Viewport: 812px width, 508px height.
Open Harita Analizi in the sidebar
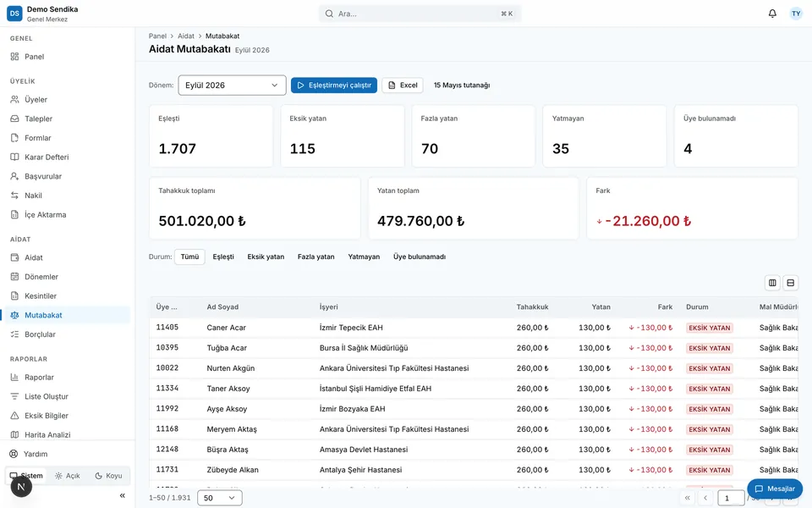(x=68, y=434)
